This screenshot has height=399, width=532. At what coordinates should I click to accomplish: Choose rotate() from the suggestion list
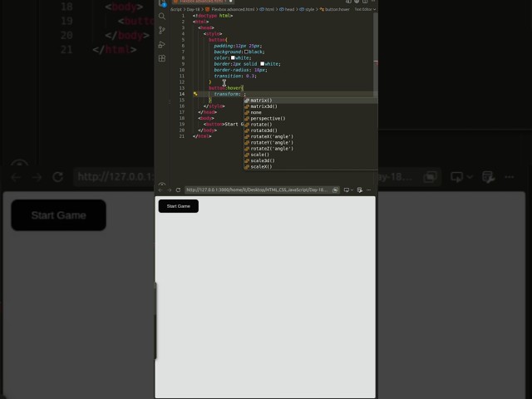coord(311,125)
